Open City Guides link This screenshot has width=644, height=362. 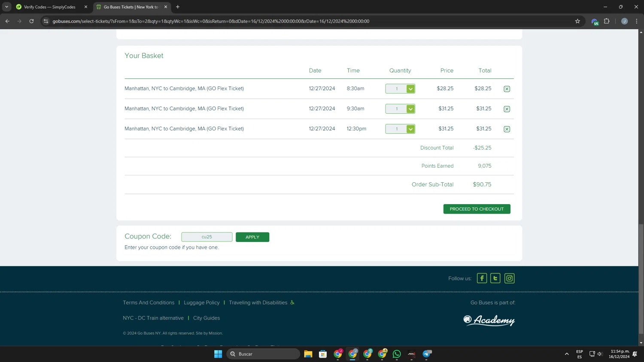click(207, 318)
